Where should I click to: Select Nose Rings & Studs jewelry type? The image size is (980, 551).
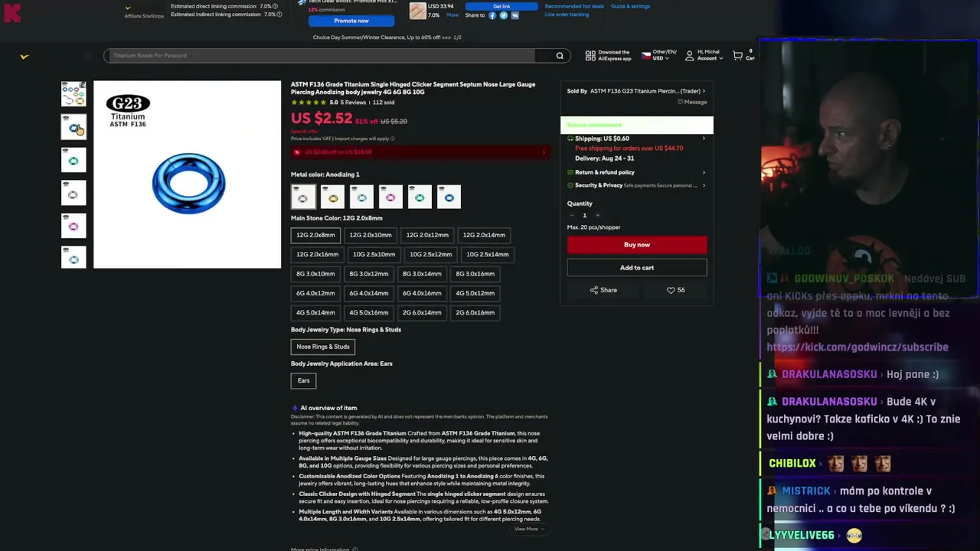(x=323, y=347)
